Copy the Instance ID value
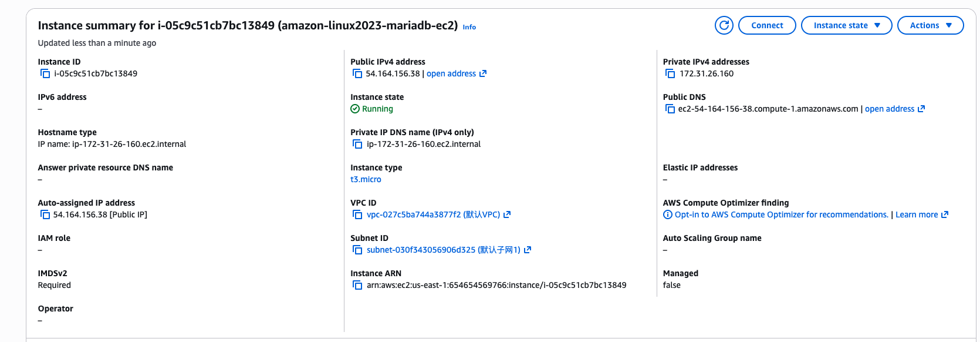 click(45, 73)
